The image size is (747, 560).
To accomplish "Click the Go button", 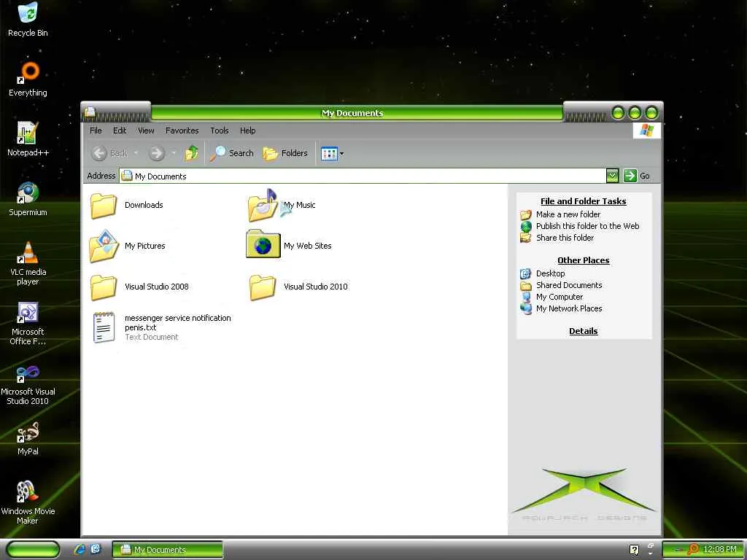I will click(637, 176).
